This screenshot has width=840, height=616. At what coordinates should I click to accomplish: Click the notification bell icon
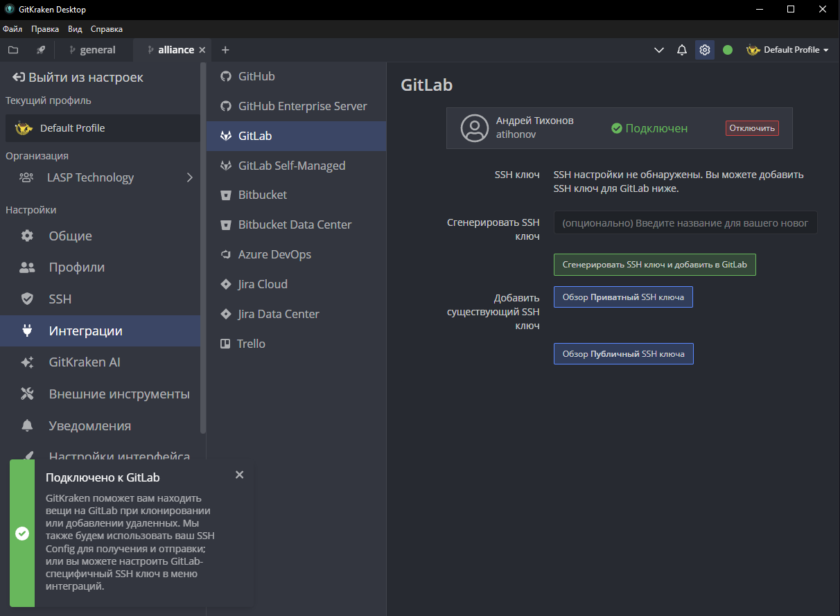(681, 50)
